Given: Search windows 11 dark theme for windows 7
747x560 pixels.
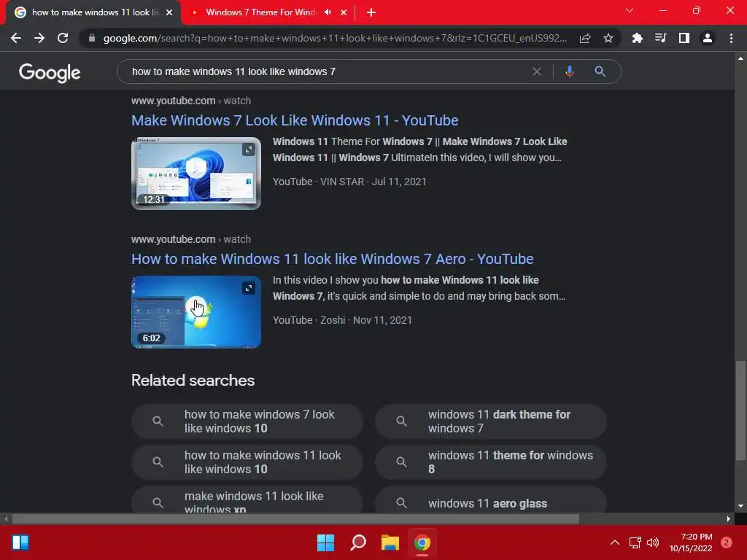Looking at the screenshot, I should tap(491, 421).
